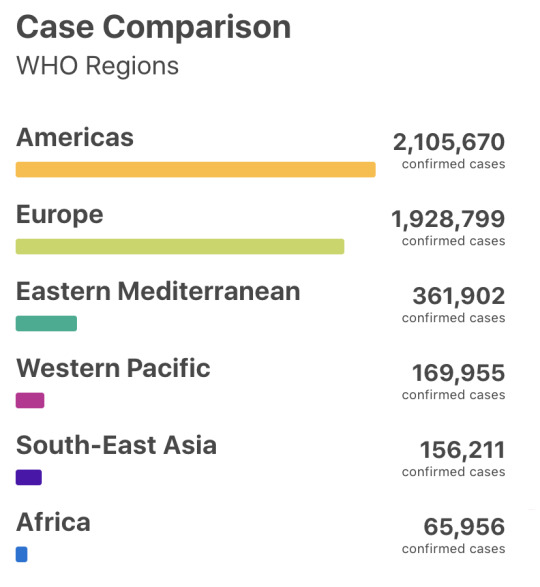Select the WHO Regions subtitle
The width and height of the screenshot is (540, 587).
[x=97, y=66]
